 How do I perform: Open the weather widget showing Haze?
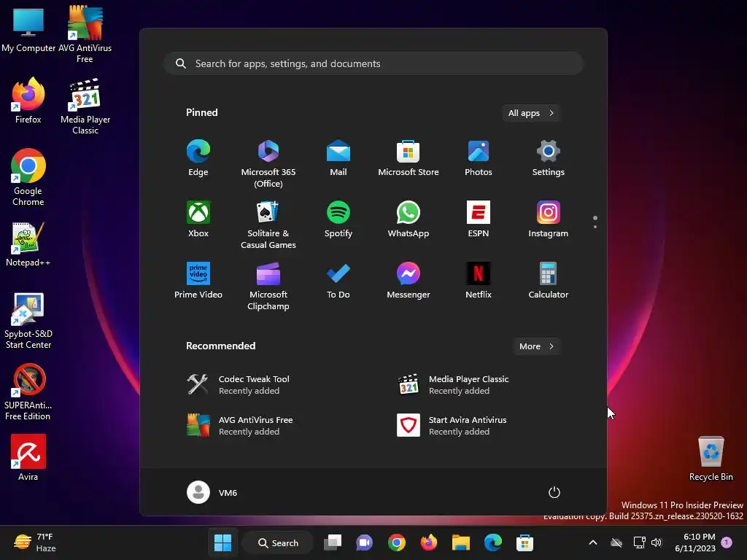tap(35, 542)
